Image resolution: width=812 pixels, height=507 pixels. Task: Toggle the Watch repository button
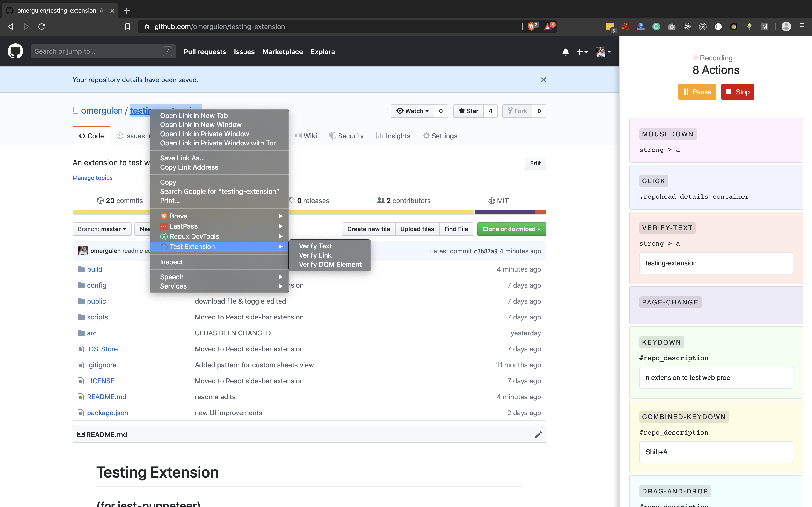[412, 111]
